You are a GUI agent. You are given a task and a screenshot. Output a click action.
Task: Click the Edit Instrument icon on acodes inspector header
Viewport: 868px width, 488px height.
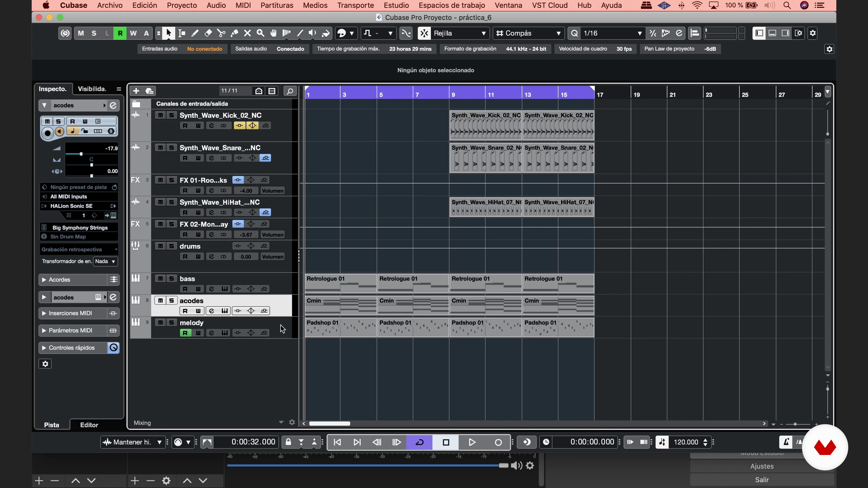113,106
